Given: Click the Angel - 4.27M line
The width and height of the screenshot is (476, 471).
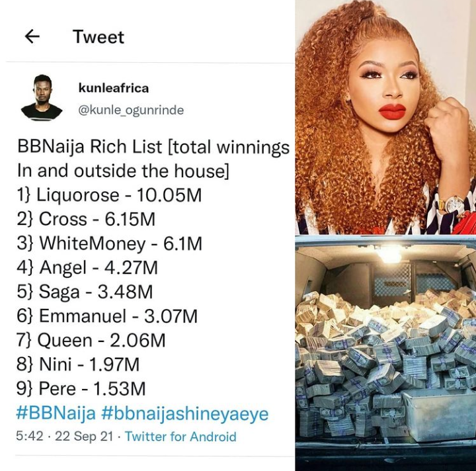Looking at the screenshot, I should coord(87,268).
